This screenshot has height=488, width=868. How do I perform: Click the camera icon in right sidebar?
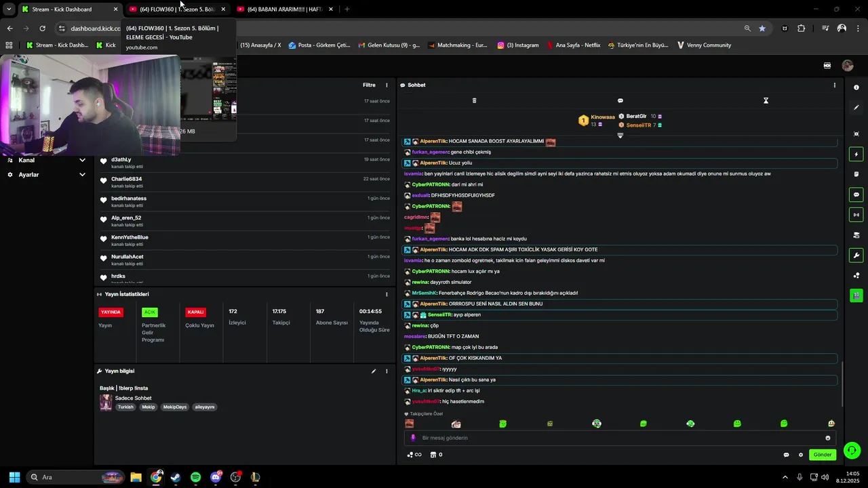(x=856, y=235)
